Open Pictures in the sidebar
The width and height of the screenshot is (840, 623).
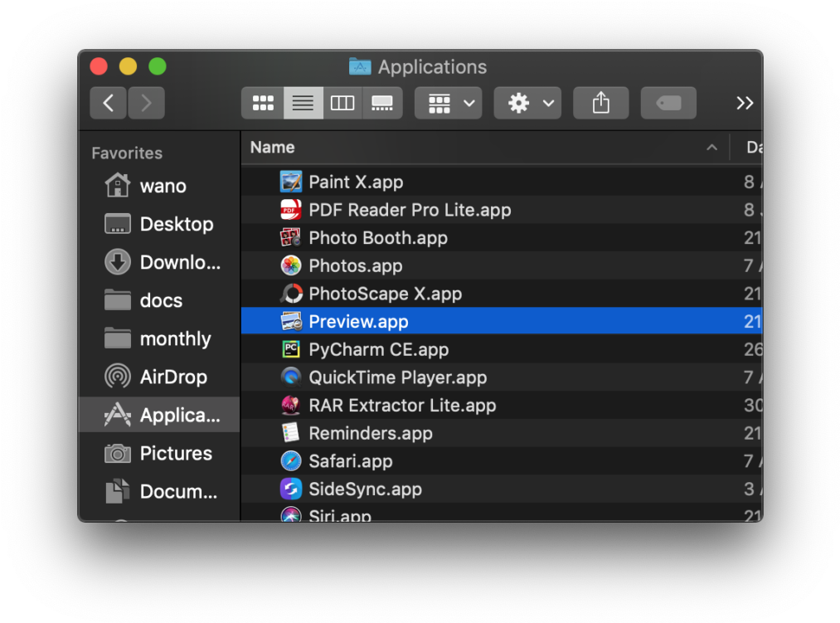[159, 454]
